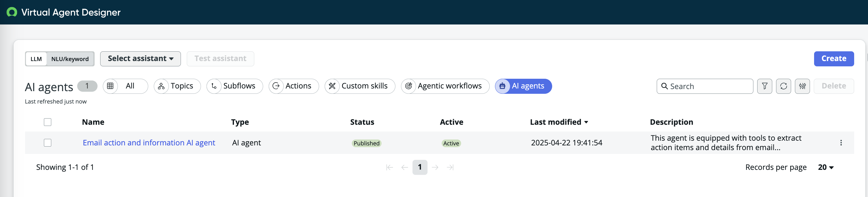Go to previous page arrow
Screen dimensions: 868x197
point(405,167)
